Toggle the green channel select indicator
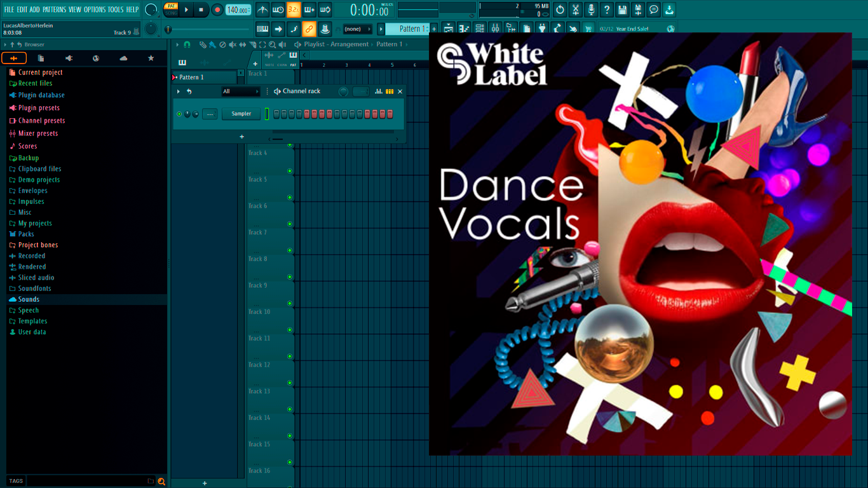868x488 pixels. point(267,114)
